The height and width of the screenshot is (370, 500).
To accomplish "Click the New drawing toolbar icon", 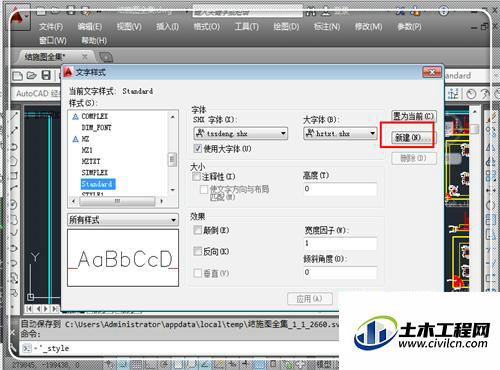I will pyautogui.click(x=17, y=76).
